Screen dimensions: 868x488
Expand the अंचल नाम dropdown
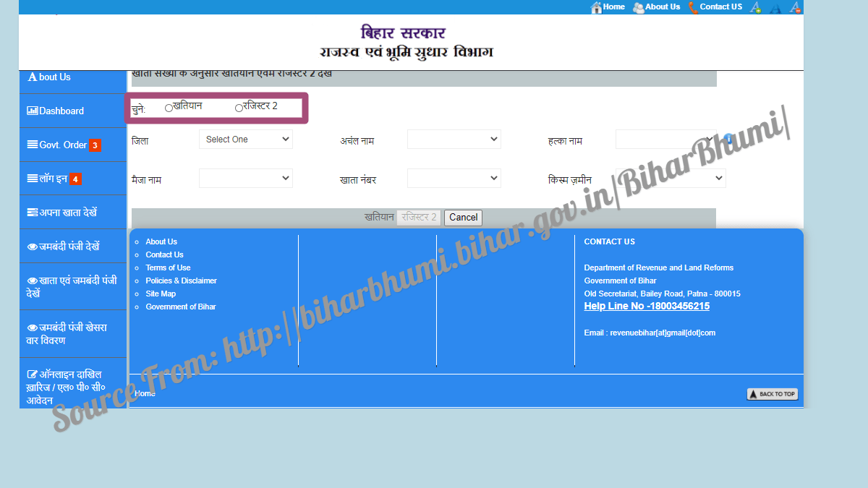pos(454,139)
